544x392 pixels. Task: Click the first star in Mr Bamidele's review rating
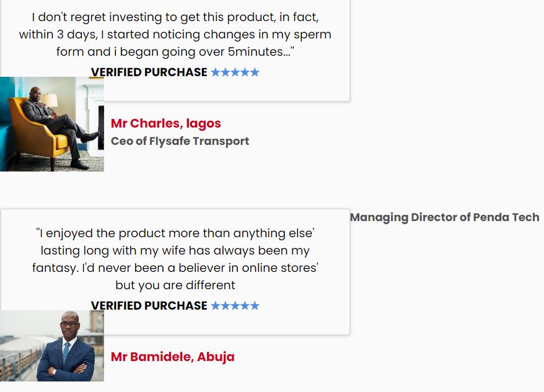tap(216, 306)
